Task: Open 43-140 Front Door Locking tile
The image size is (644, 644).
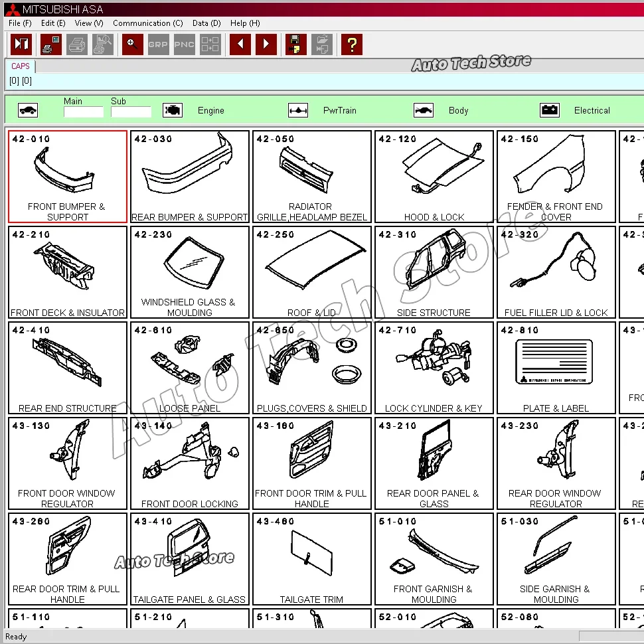Action: [190, 463]
